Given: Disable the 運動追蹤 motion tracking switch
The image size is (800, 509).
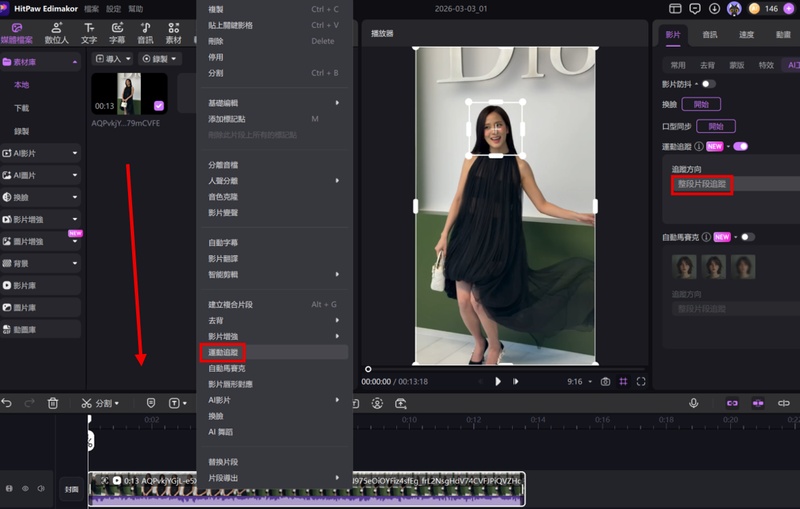Looking at the screenshot, I should (741, 146).
